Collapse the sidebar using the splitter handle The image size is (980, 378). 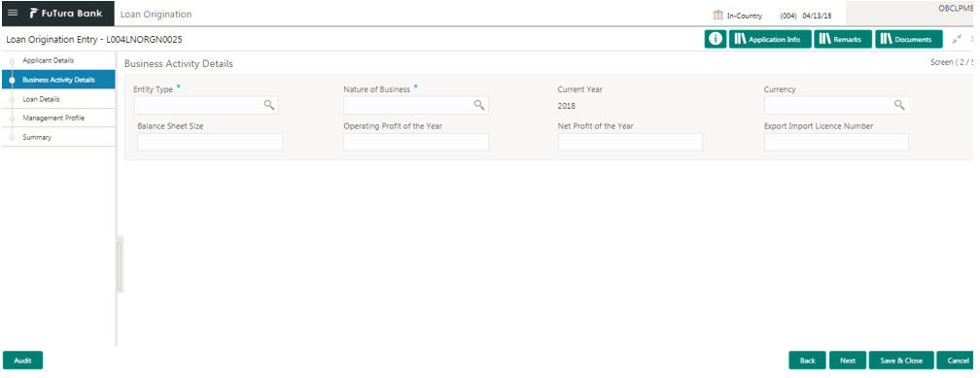(120, 265)
